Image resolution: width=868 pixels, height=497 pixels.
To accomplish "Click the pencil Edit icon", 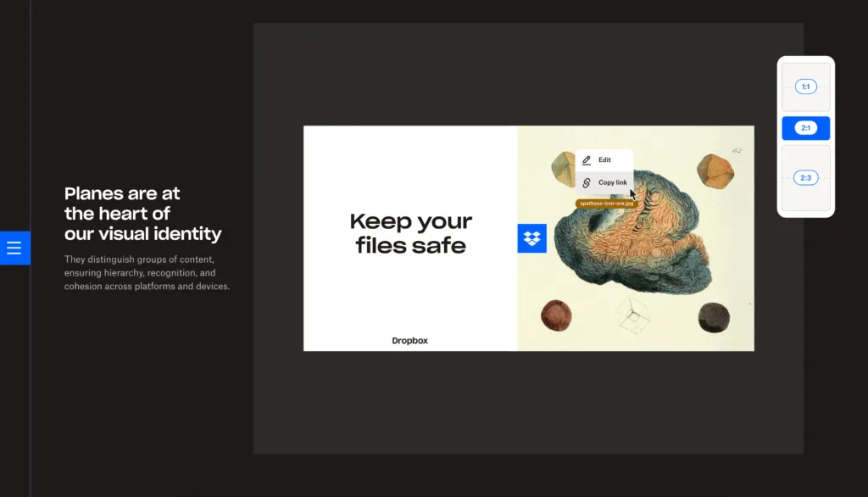I will coord(587,160).
